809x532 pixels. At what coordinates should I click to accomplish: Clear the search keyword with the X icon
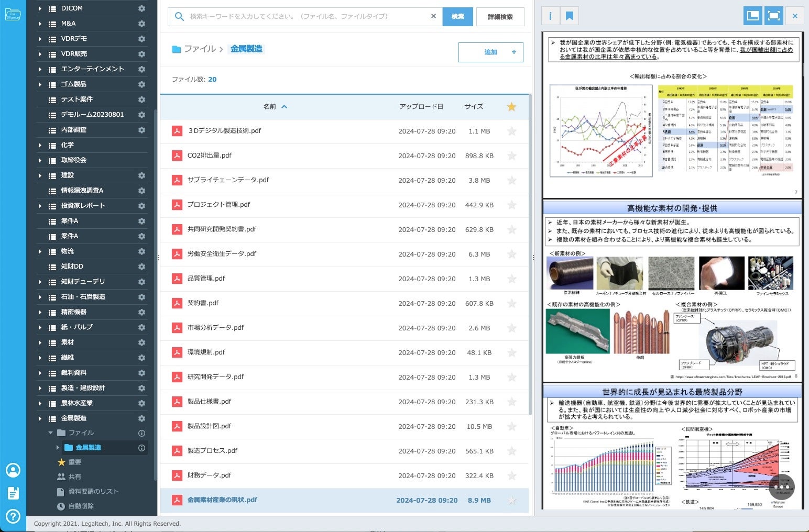433,16
